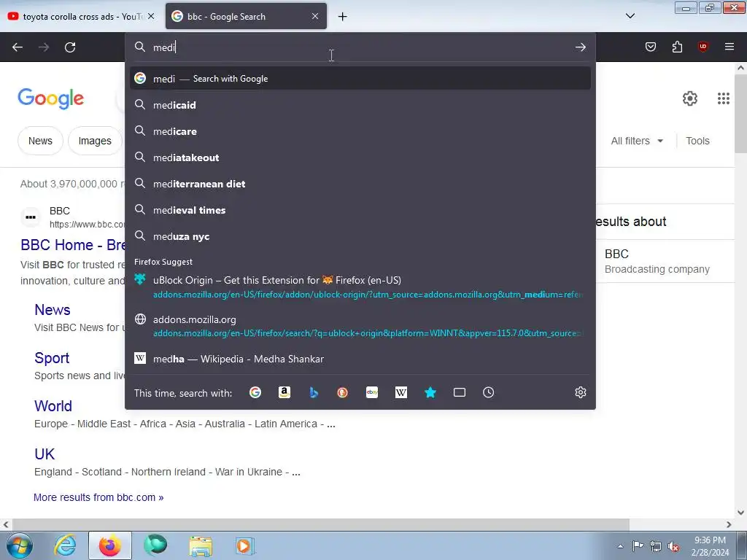This screenshot has width=747, height=560.
Task: Go back with the browser back arrow
Action: [x=18, y=47]
